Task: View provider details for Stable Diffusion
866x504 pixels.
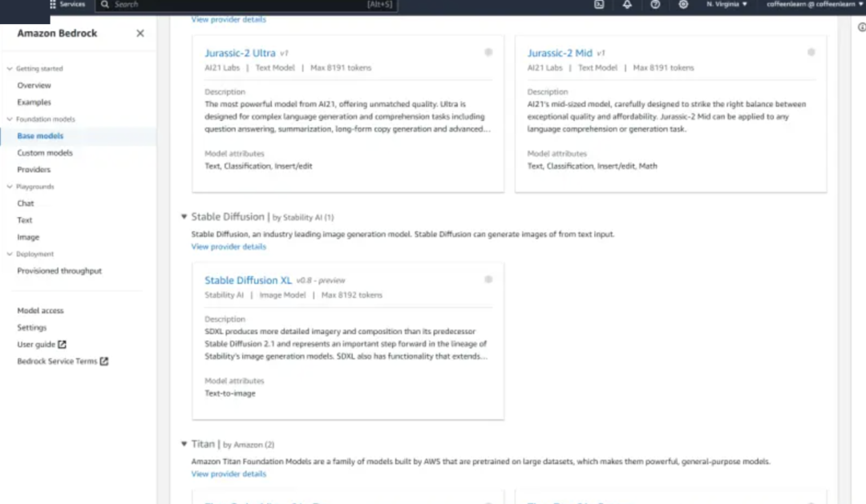Action: click(x=229, y=247)
